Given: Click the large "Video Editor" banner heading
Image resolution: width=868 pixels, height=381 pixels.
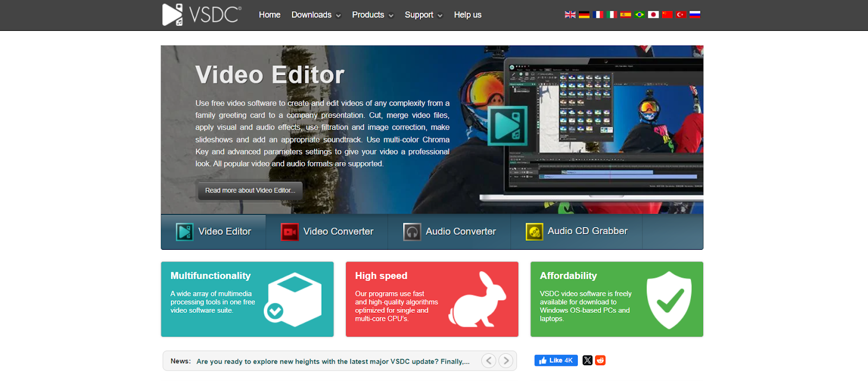Looking at the screenshot, I should click(270, 75).
